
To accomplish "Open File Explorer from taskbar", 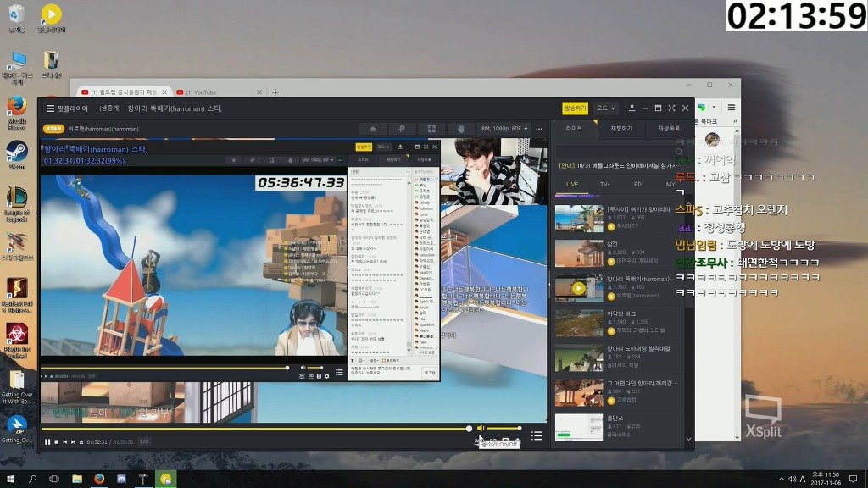I will click(x=77, y=479).
